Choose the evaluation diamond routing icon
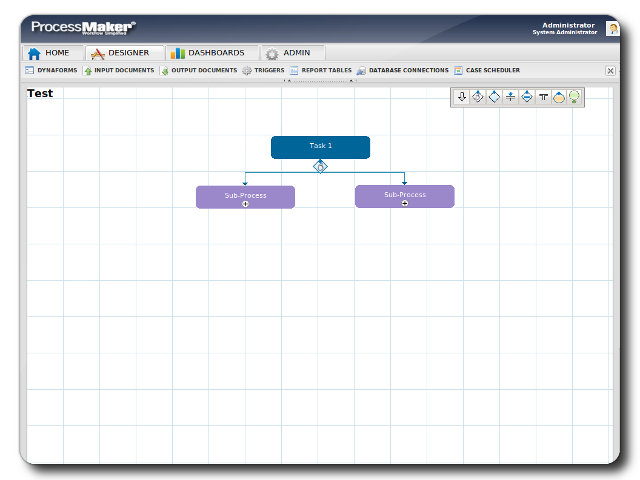Viewport: 640px width, 480px height. click(x=494, y=97)
